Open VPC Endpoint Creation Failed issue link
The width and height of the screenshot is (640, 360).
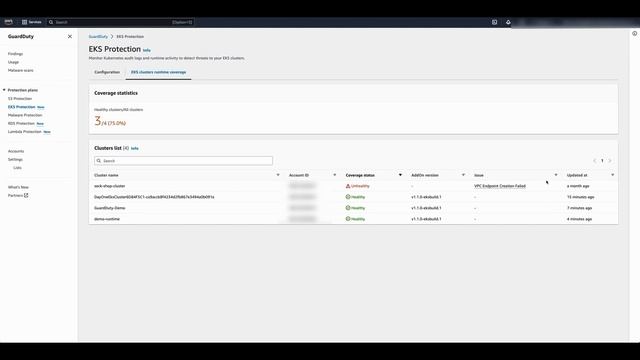[x=500, y=186]
